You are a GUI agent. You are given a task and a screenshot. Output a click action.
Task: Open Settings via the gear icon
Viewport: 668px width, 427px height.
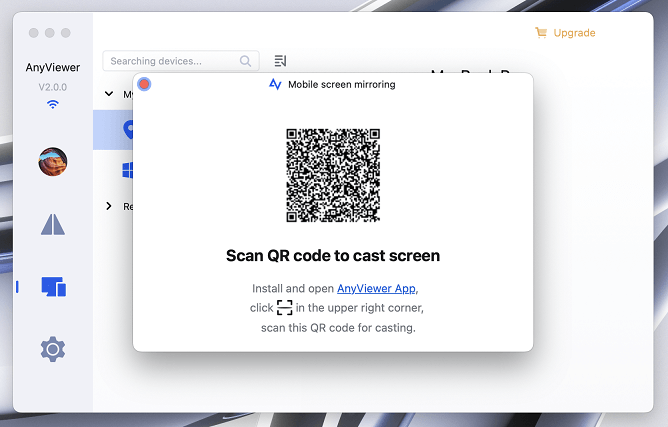coord(53,349)
